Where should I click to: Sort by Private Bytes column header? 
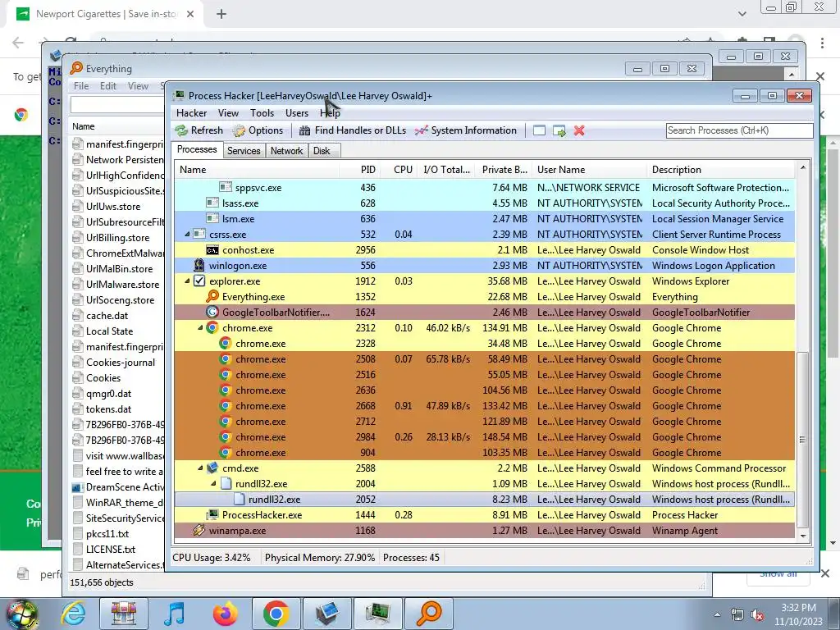pos(504,170)
